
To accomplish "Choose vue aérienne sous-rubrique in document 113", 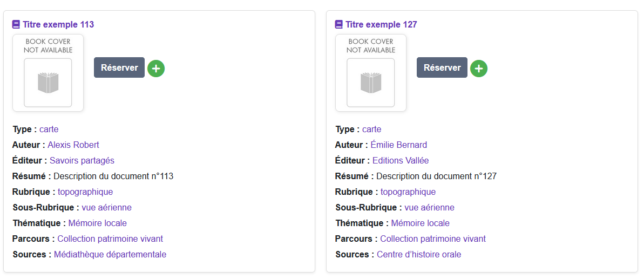I will [x=107, y=207].
